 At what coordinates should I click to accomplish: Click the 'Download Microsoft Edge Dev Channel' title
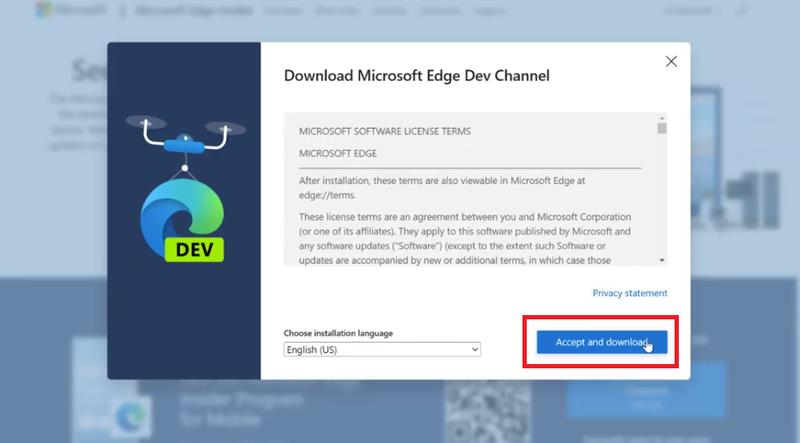[416, 76]
